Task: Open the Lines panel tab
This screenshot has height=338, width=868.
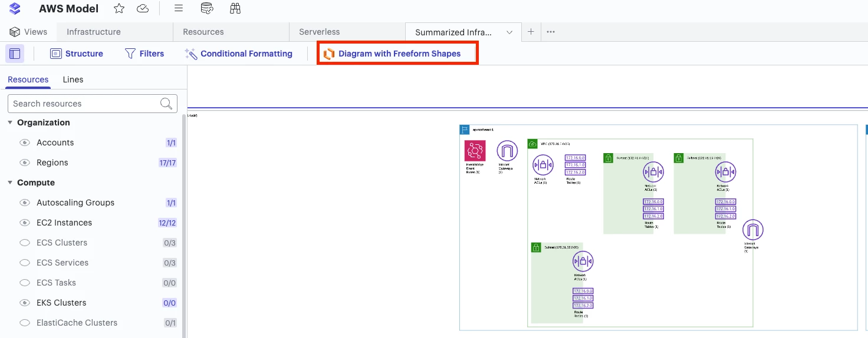Action: (73, 79)
